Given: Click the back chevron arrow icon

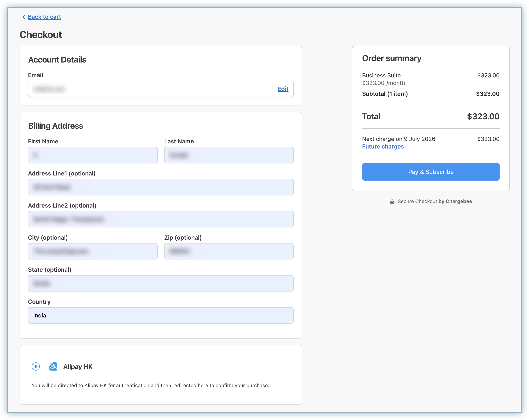Looking at the screenshot, I should pos(23,17).
